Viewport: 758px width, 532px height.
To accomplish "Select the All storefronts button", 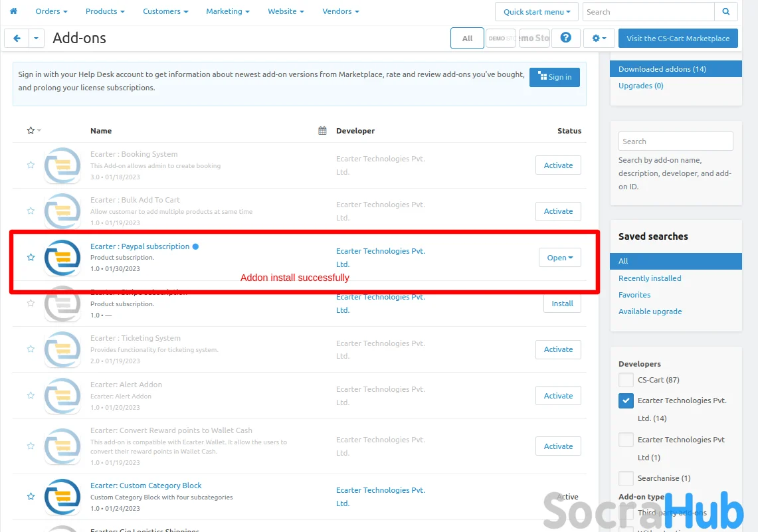I will coord(467,38).
